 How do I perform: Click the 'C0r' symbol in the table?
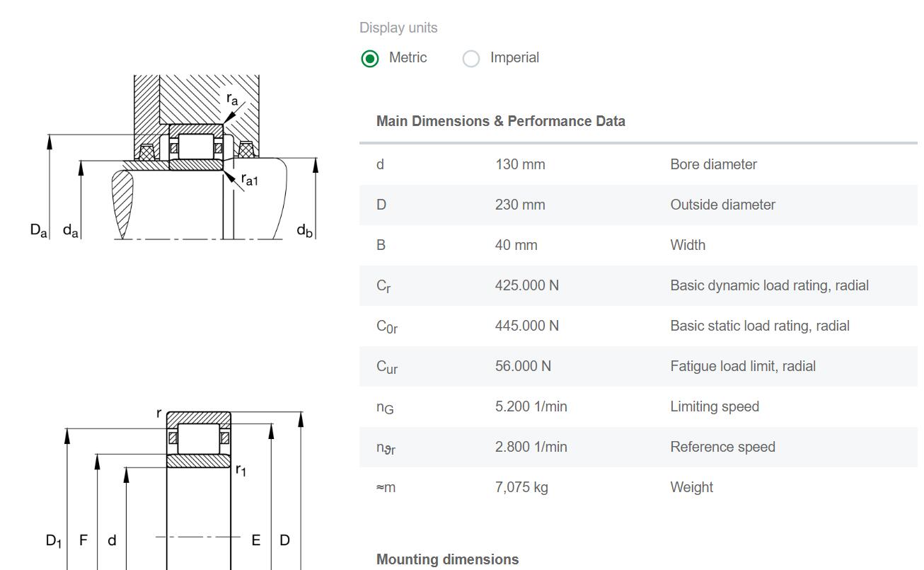(387, 326)
